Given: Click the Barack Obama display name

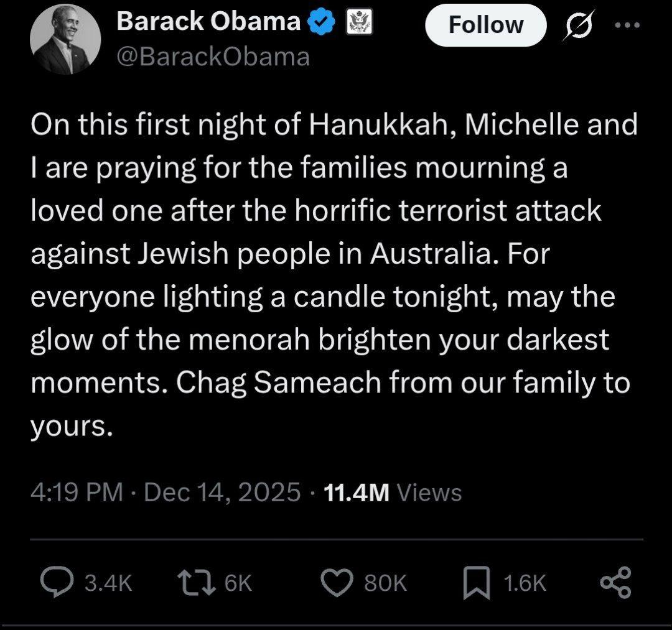Looking at the screenshot, I should click(208, 22).
